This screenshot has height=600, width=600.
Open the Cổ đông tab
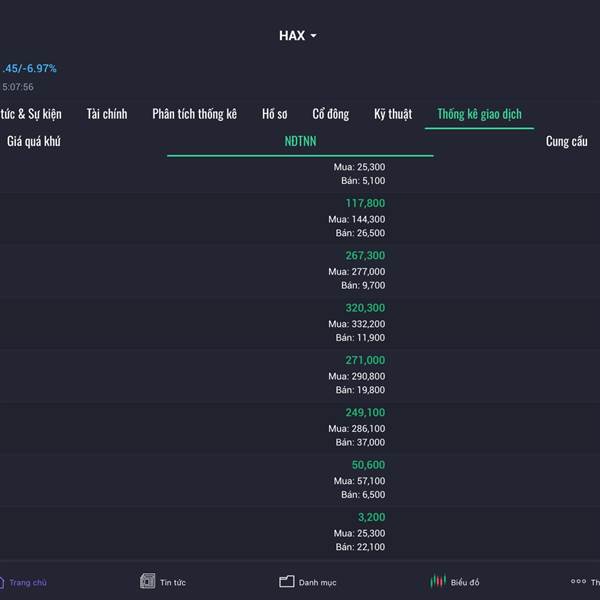pyautogui.click(x=331, y=114)
